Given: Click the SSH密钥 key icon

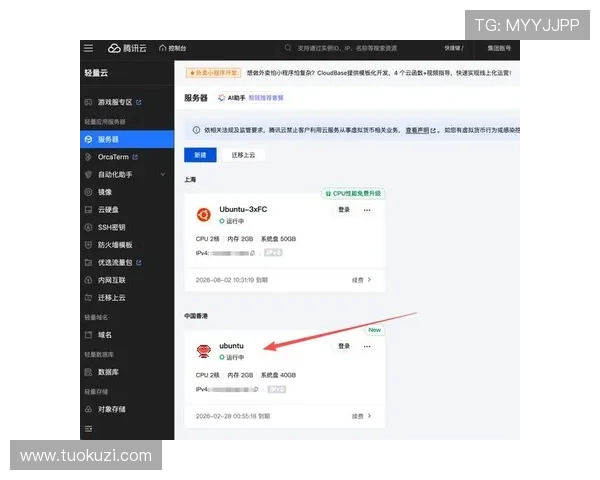Looking at the screenshot, I should [88, 227].
